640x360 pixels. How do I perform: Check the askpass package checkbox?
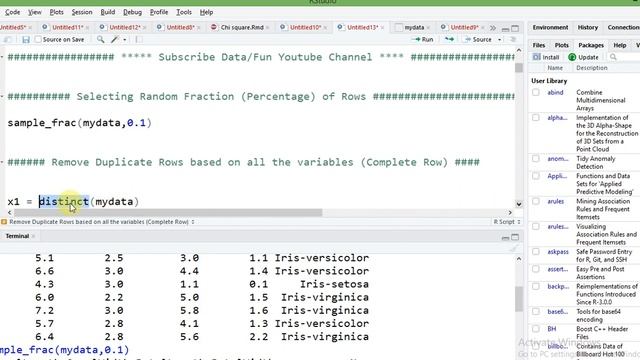pos(536,252)
